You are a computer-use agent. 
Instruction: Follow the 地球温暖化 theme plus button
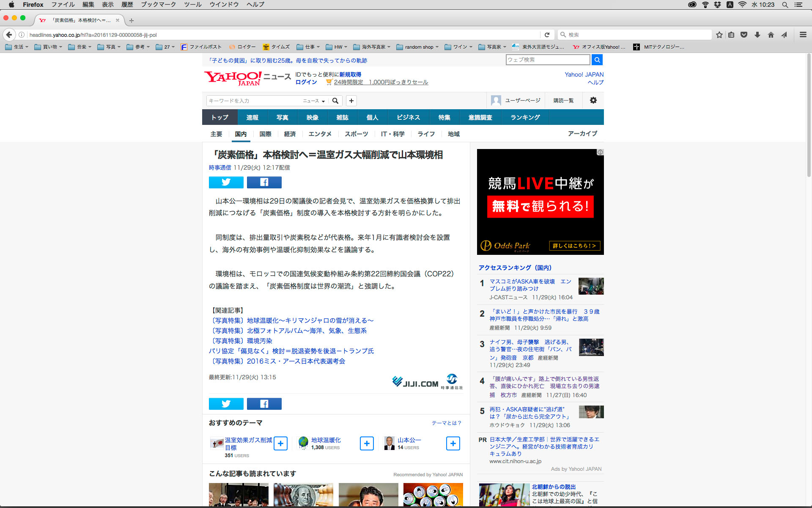(x=367, y=443)
